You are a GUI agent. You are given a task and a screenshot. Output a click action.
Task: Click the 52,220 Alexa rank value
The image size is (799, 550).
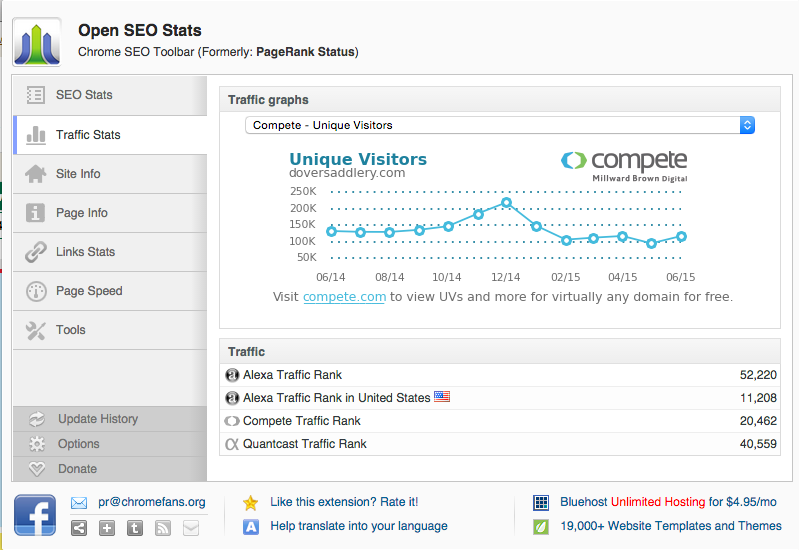[758, 375]
